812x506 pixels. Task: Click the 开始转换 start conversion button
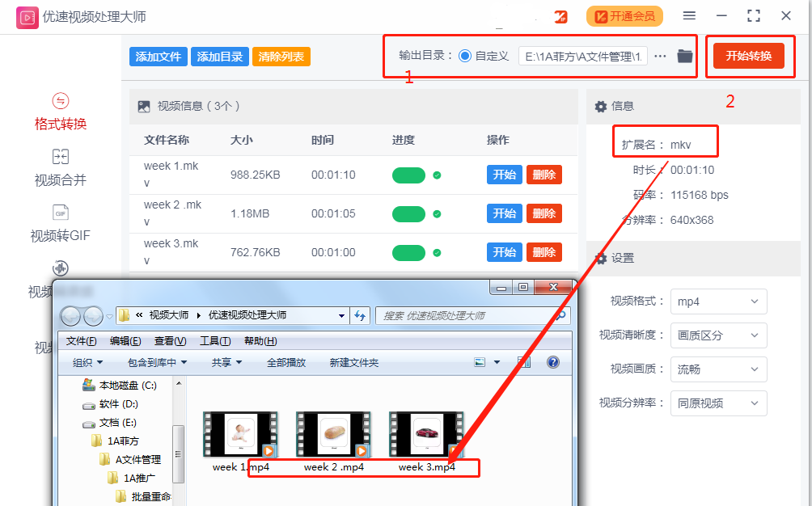(x=748, y=56)
